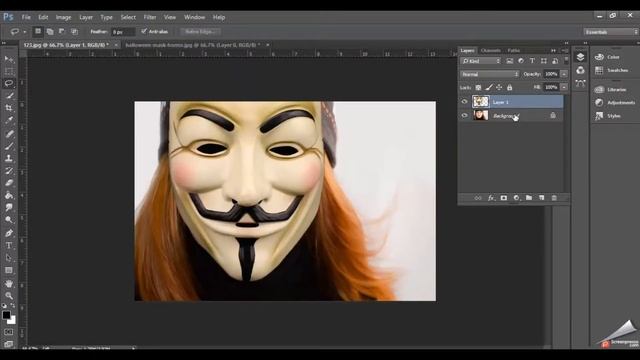The image size is (640, 360).
Task: Open Paths panel icon in dock
Action: coord(580,84)
